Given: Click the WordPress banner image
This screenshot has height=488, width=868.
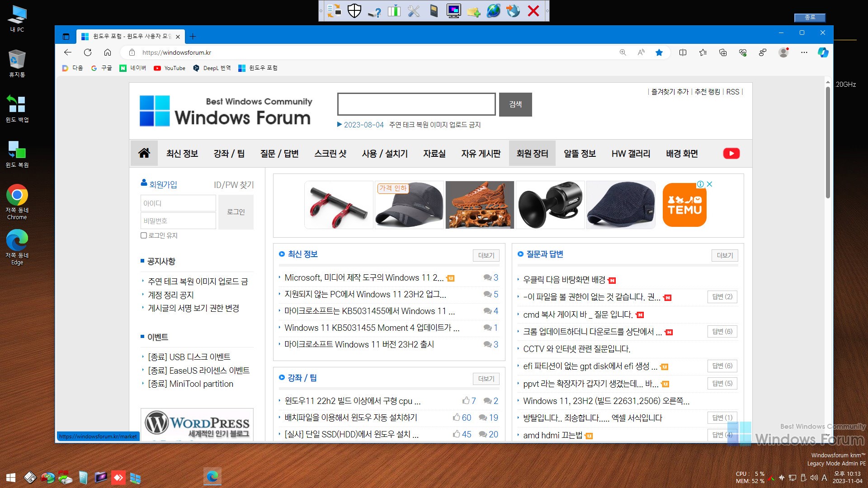Looking at the screenshot, I should pos(197,424).
